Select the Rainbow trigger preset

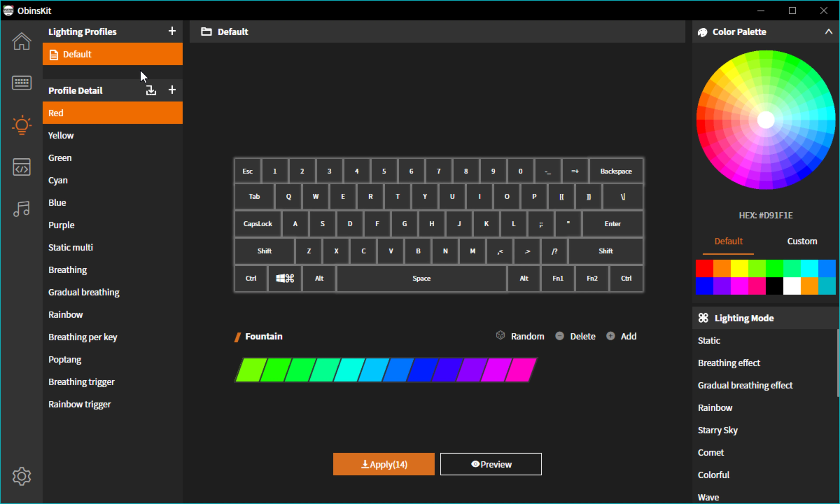tap(112, 404)
